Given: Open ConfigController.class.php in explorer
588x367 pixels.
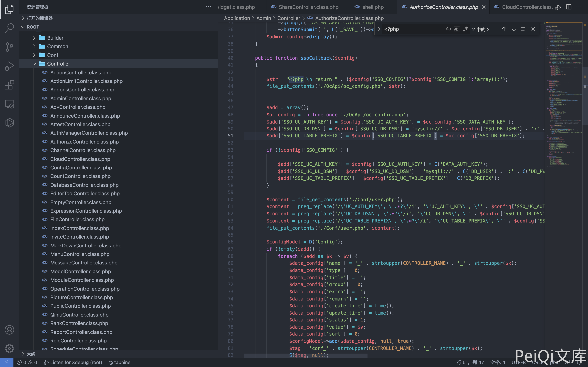Looking at the screenshot, I should click(x=81, y=168).
